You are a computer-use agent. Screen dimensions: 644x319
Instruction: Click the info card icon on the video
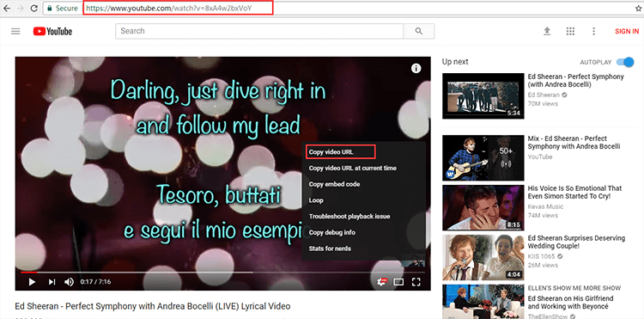(416, 68)
